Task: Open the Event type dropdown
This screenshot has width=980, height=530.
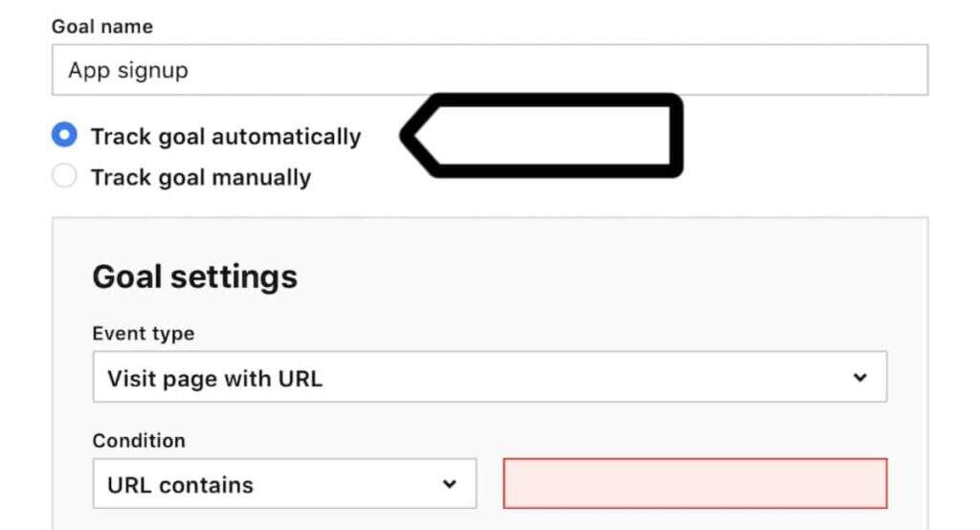Action: click(489, 377)
